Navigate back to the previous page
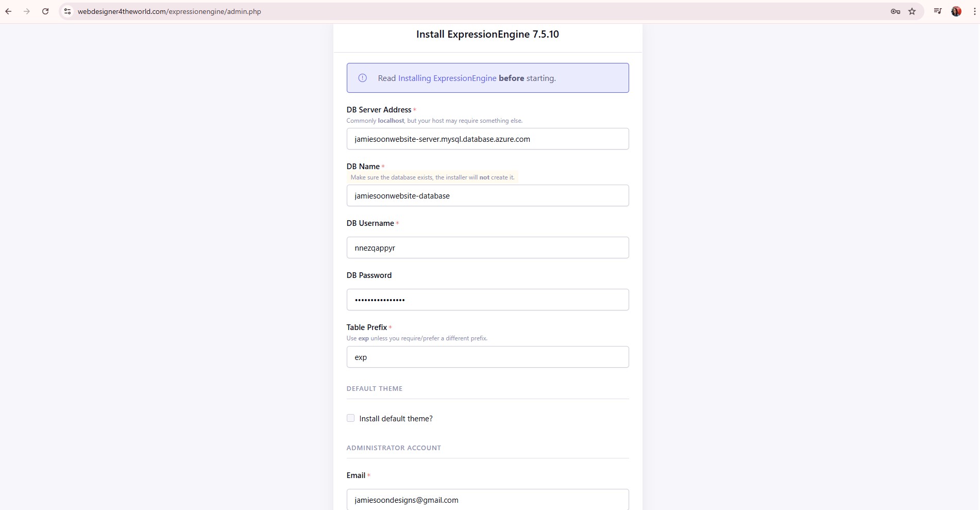Screen dimensions: 980x510 pyautogui.click(x=8, y=11)
